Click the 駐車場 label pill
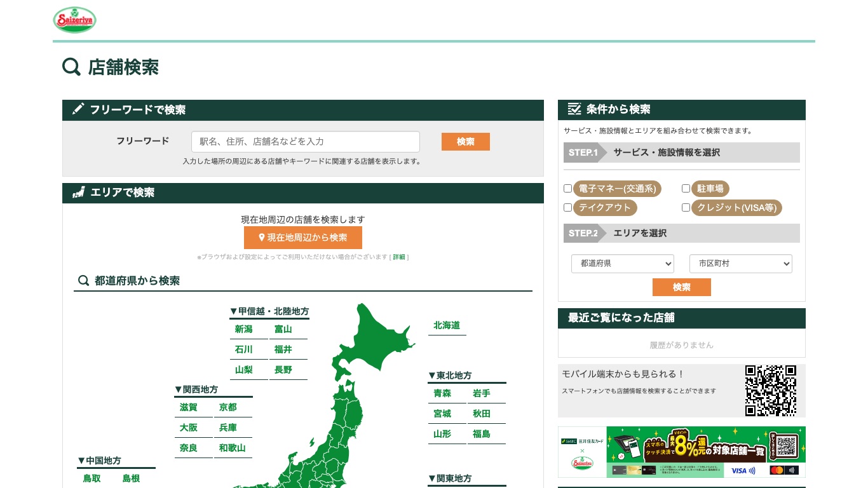The height and width of the screenshot is (488, 868). click(x=710, y=189)
